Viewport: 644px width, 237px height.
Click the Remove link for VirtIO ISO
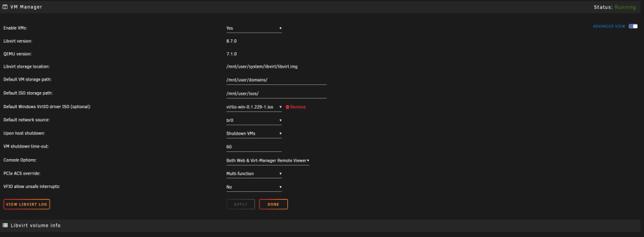[x=298, y=107]
